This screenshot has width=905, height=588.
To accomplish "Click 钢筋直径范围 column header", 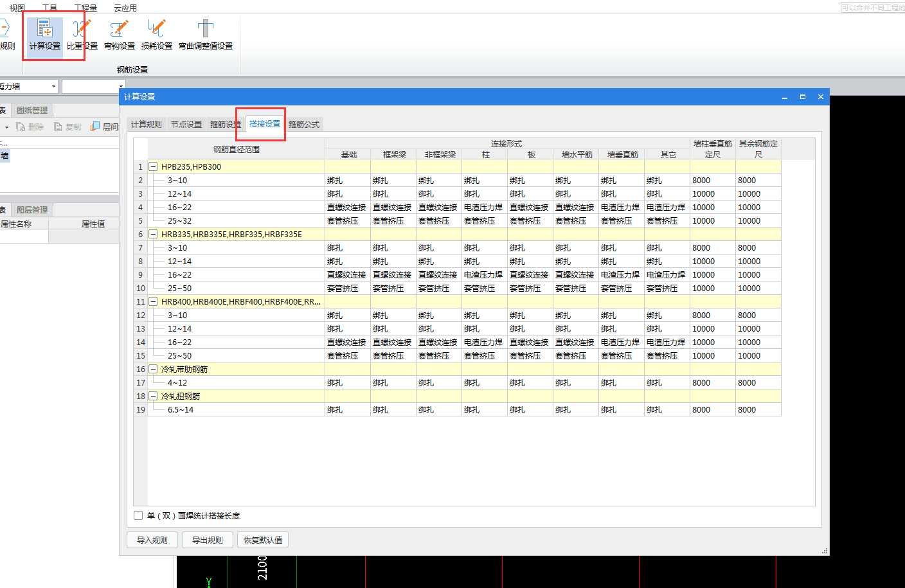I will click(237, 149).
